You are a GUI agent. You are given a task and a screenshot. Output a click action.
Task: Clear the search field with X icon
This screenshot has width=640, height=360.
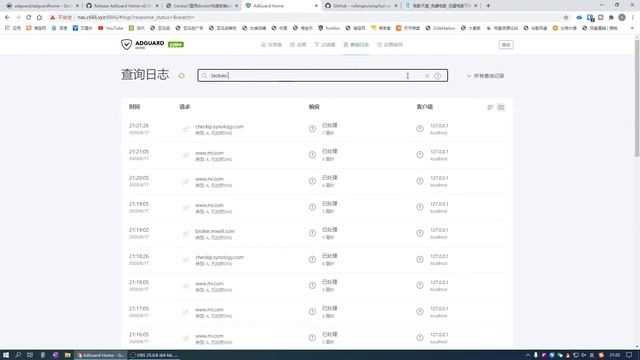pyautogui.click(x=427, y=76)
